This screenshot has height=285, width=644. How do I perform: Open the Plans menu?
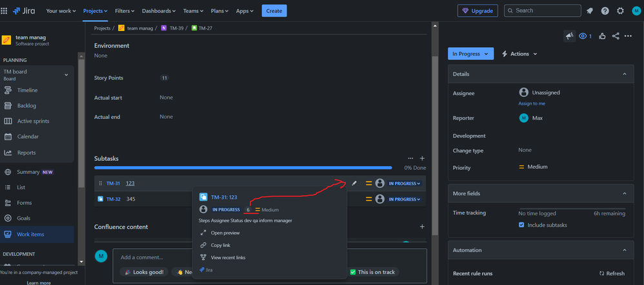(x=219, y=11)
